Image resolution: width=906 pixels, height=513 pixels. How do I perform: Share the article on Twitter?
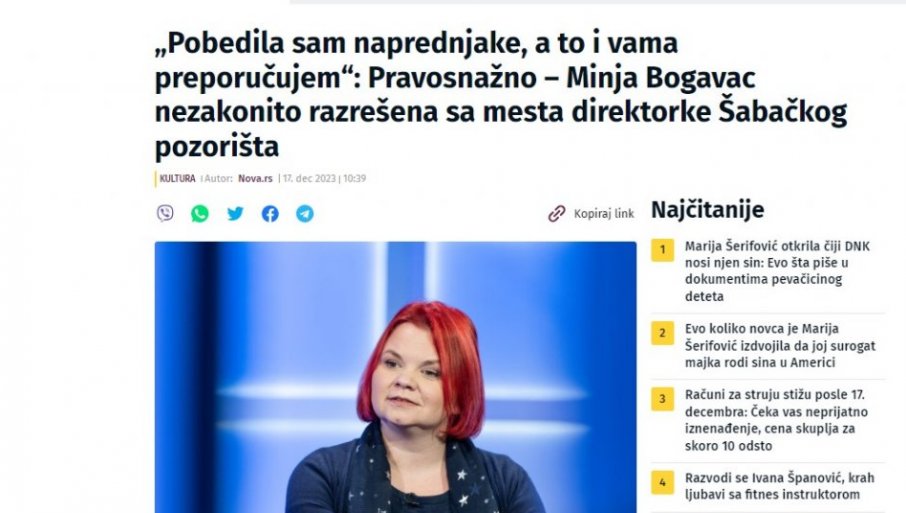[235, 214]
